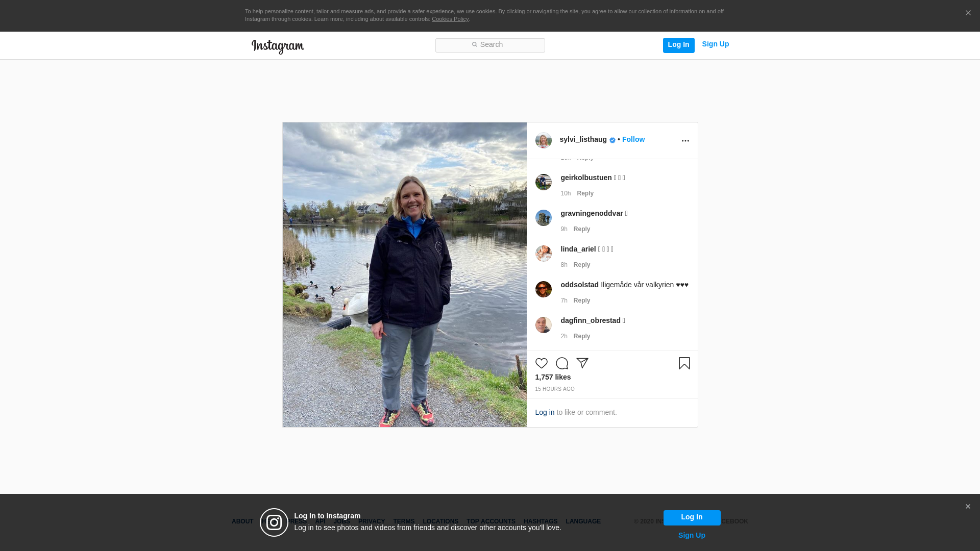Open gravningenoddvar's avatar
Viewport: 980px width, 551px height.
544,218
